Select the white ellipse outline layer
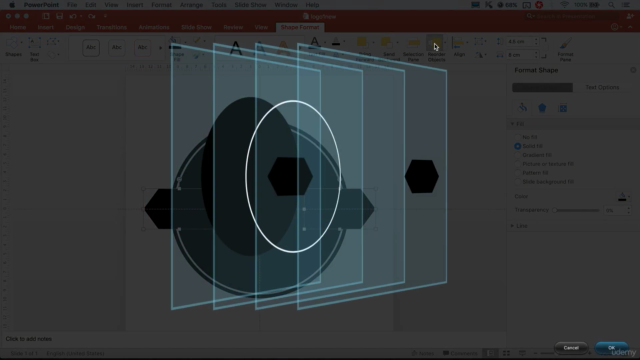The width and height of the screenshot is (640, 360). [x=293, y=176]
